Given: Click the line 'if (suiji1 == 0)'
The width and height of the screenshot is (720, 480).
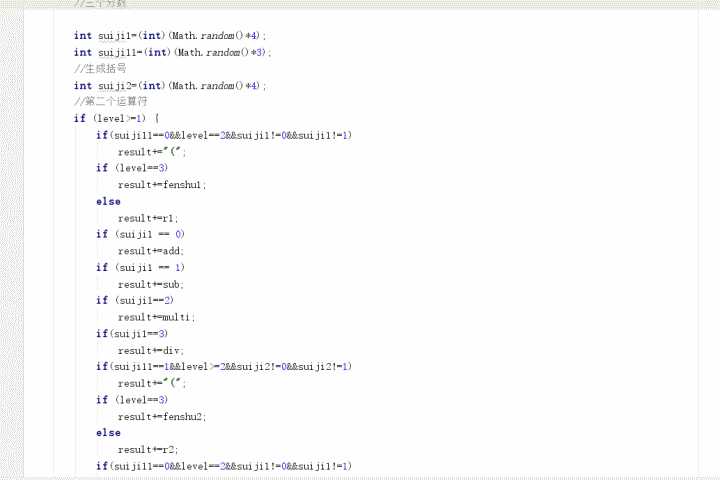Looking at the screenshot, I should 140,234.
